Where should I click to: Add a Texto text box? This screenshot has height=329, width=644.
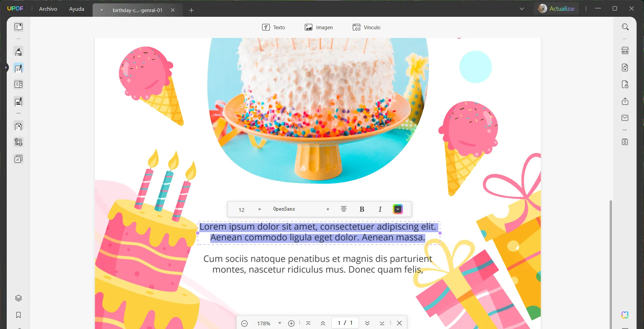(x=273, y=27)
